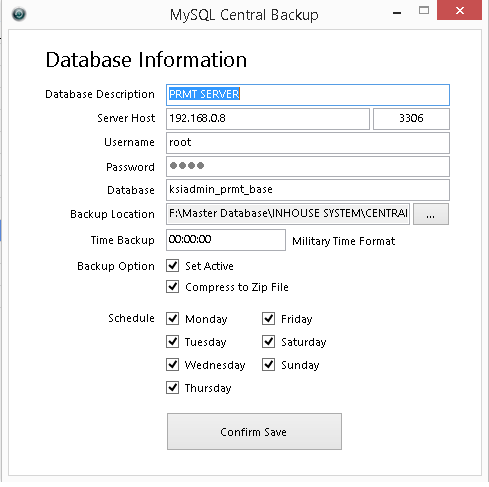Click the Database Description field

[308, 95]
